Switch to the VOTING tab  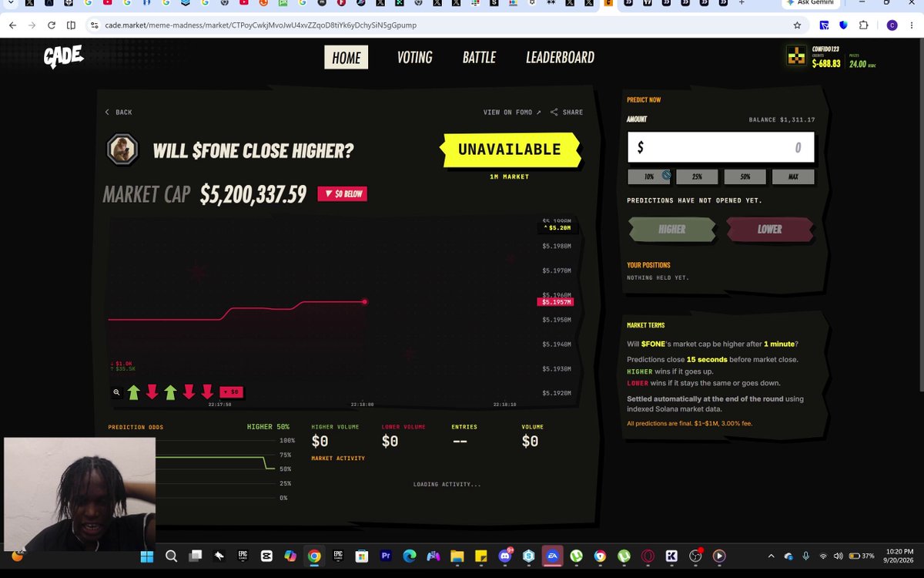[414, 57]
